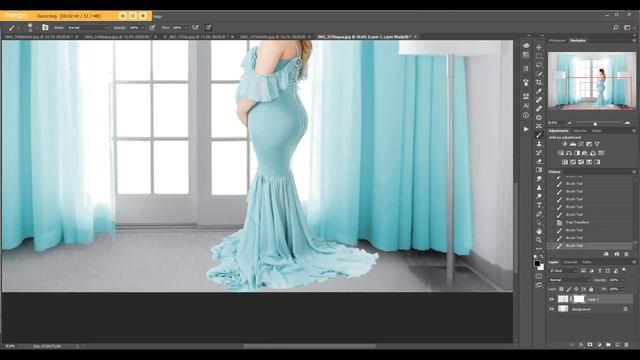Select the Crop tool
The height and width of the screenshot is (360, 640).
tap(539, 82)
